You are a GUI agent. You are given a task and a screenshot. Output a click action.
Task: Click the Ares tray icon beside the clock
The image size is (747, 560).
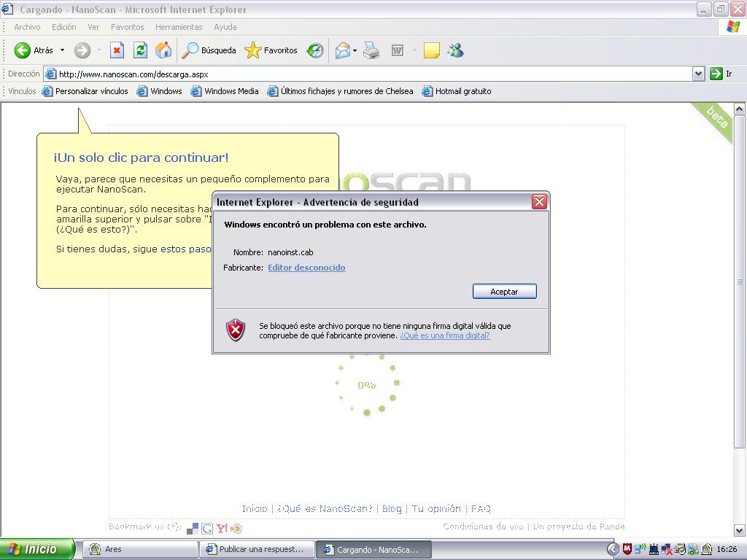click(x=706, y=550)
